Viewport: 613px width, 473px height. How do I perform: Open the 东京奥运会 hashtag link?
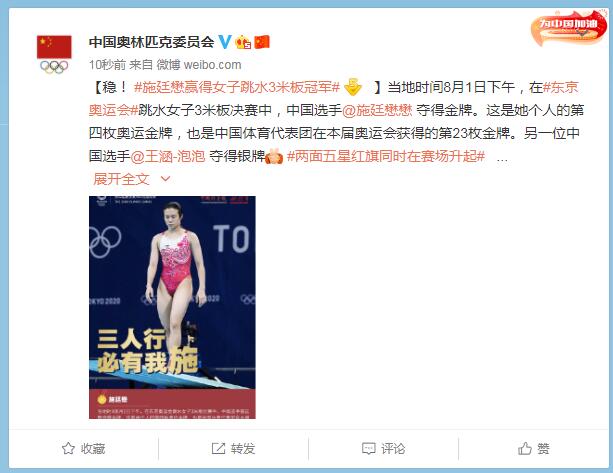[333, 99]
